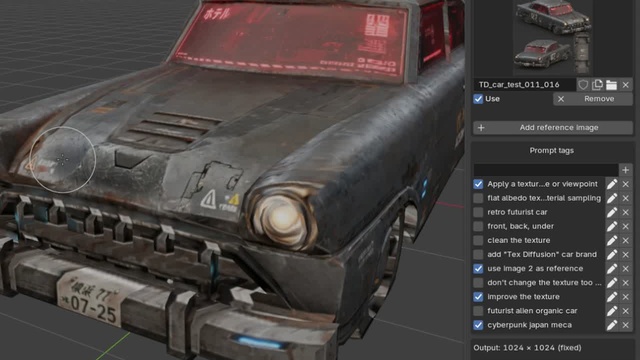640x360 pixels.
Task: Duplicate the TD_car_test_011_016 image datablock
Action: point(597,84)
